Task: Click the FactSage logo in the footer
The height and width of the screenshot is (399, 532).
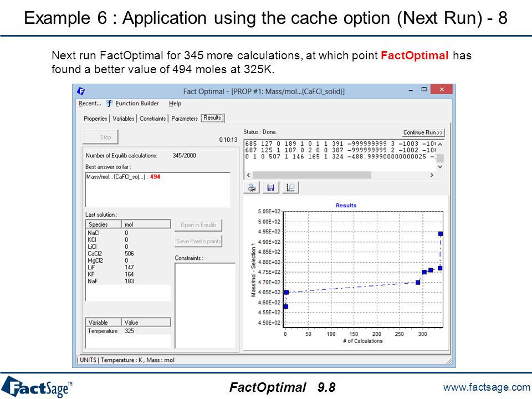Action: 37,387
